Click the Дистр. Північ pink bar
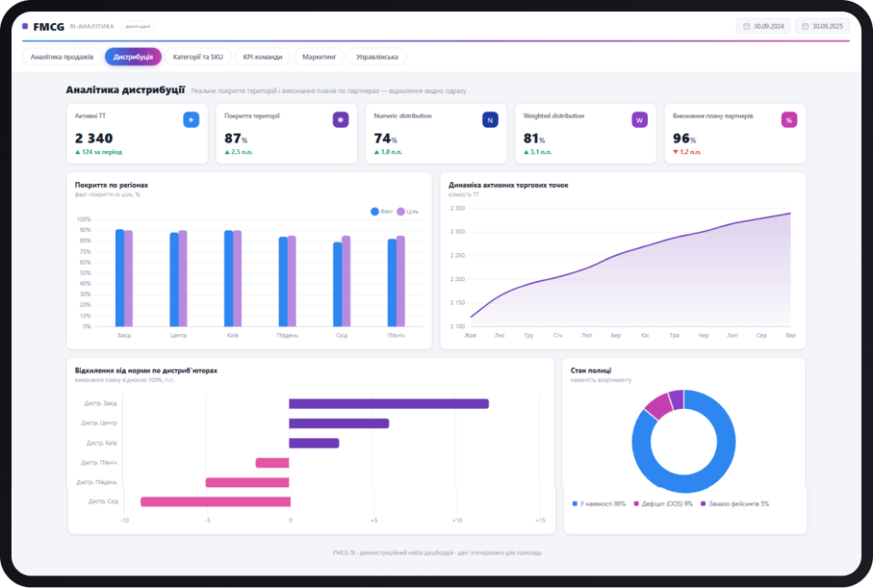The height and width of the screenshot is (588, 873). [272, 462]
